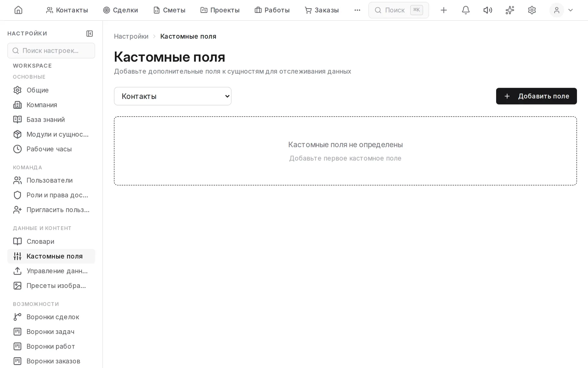588x368 pixels.
Task: Open the user avatar profile
Action: point(556,10)
